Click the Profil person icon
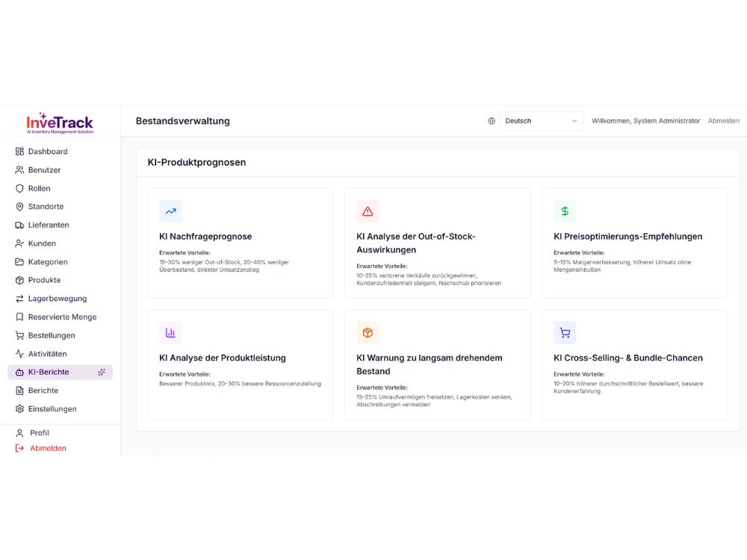Viewport: 747px width, 560px height. (x=19, y=433)
